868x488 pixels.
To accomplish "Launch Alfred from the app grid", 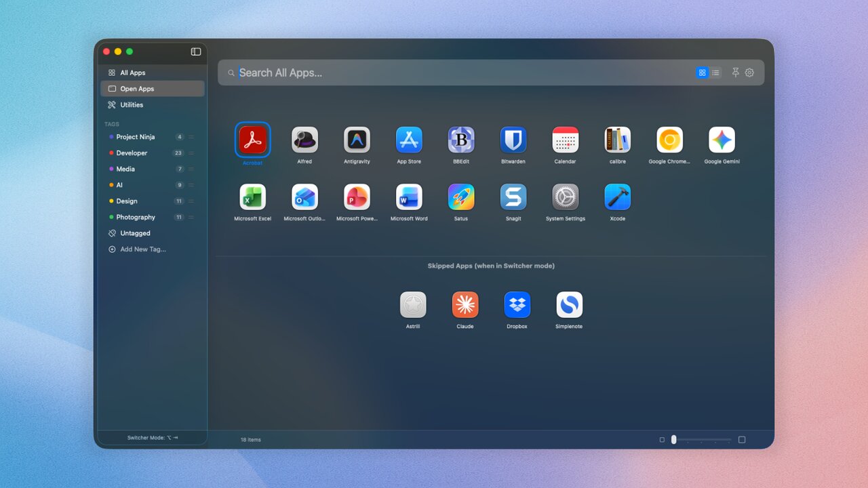I will tap(304, 140).
